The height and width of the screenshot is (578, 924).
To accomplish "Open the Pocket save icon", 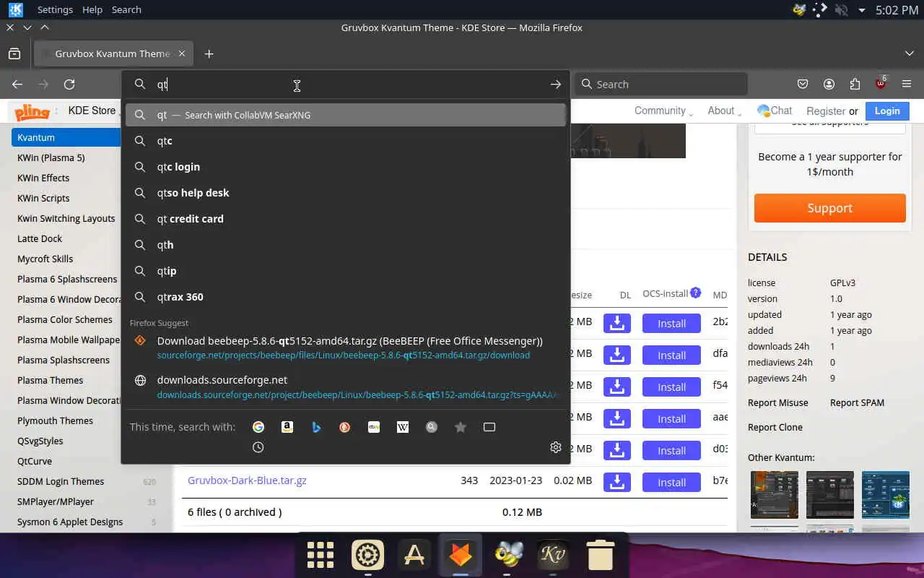I will click(803, 85).
